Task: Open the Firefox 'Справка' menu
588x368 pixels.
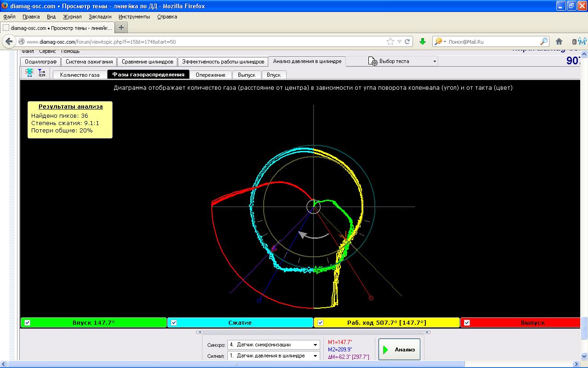Action: tap(167, 17)
